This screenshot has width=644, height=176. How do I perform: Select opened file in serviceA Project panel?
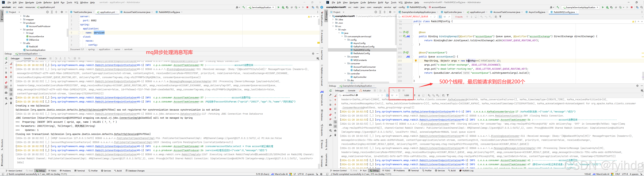point(47,12)
